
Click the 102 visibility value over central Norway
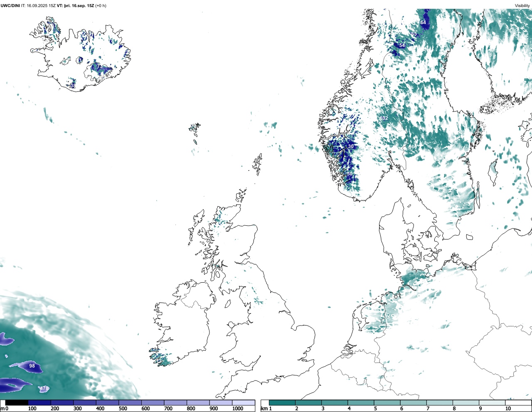[x=384, y=118]
